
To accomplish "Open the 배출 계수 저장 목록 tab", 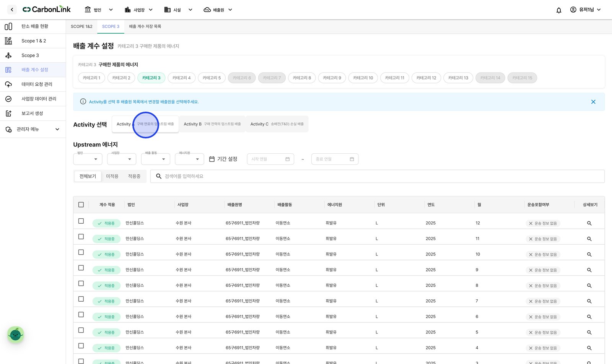I will coord(145,26).
